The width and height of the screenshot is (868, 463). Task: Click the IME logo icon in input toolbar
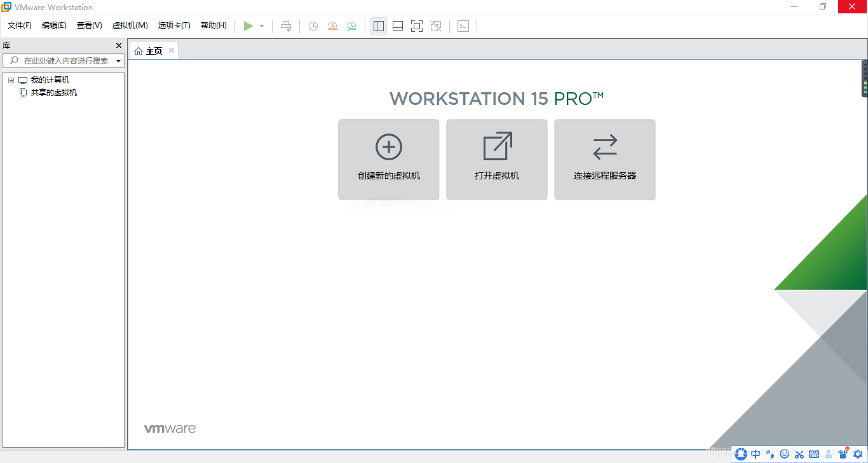[741, 453]
